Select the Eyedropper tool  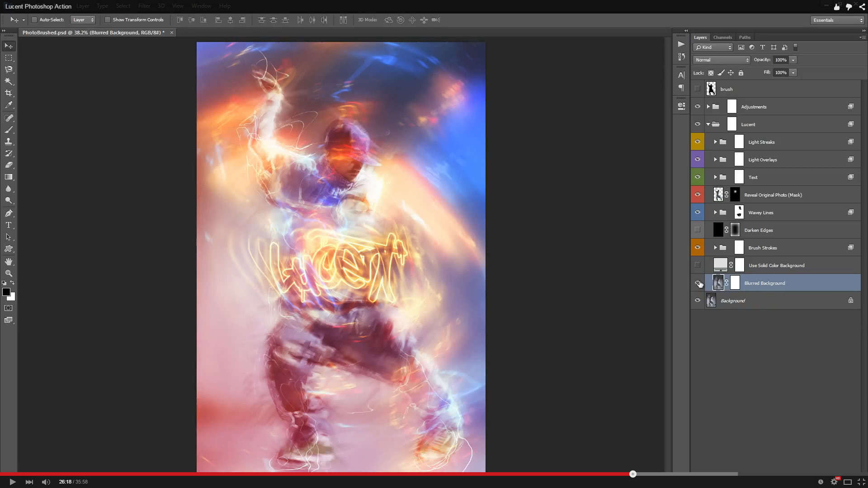pos(9,105)
